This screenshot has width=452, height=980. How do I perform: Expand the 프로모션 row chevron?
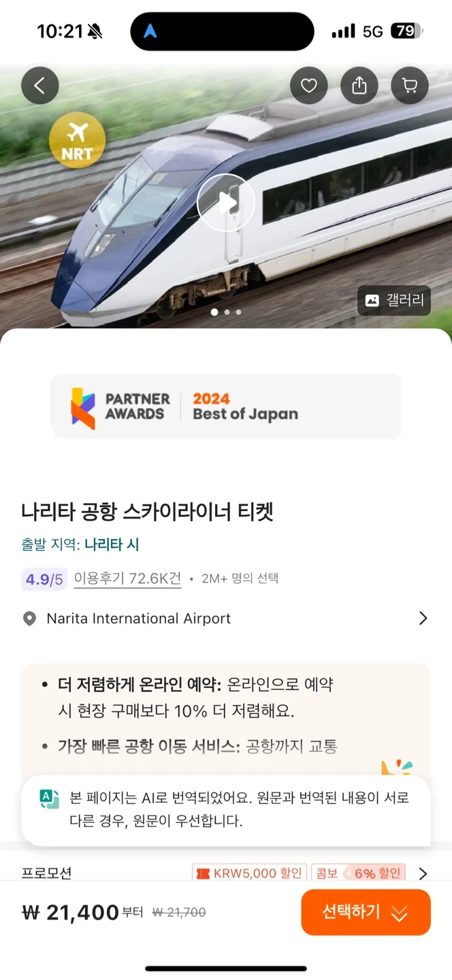[423, 873]
